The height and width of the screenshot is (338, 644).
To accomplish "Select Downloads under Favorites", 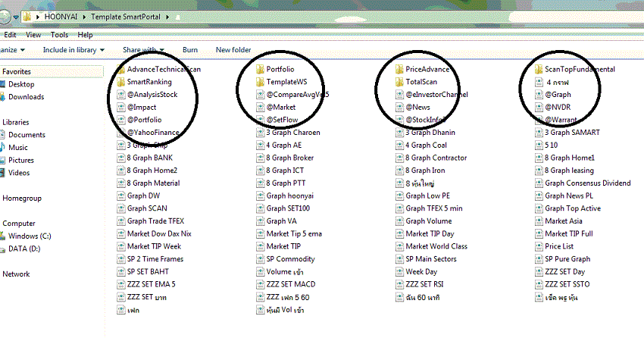I will pos(27,97).
